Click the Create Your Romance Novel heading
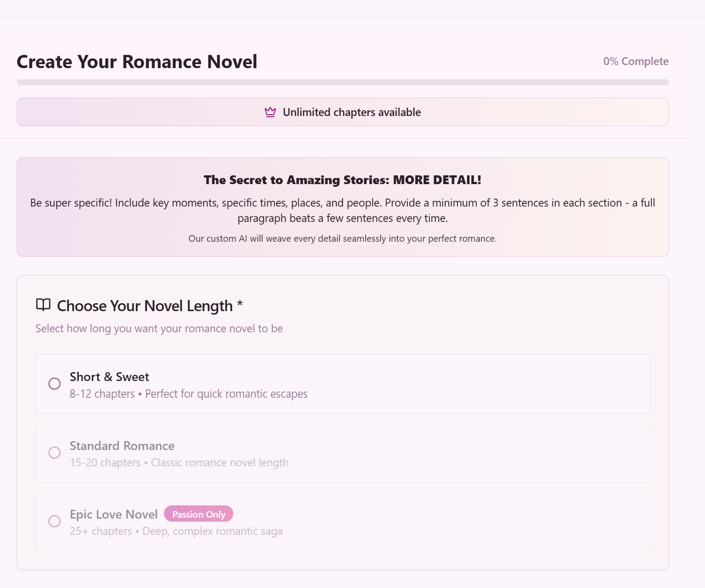705x588 pixels. pyautogui.click(x=137, y=62)
